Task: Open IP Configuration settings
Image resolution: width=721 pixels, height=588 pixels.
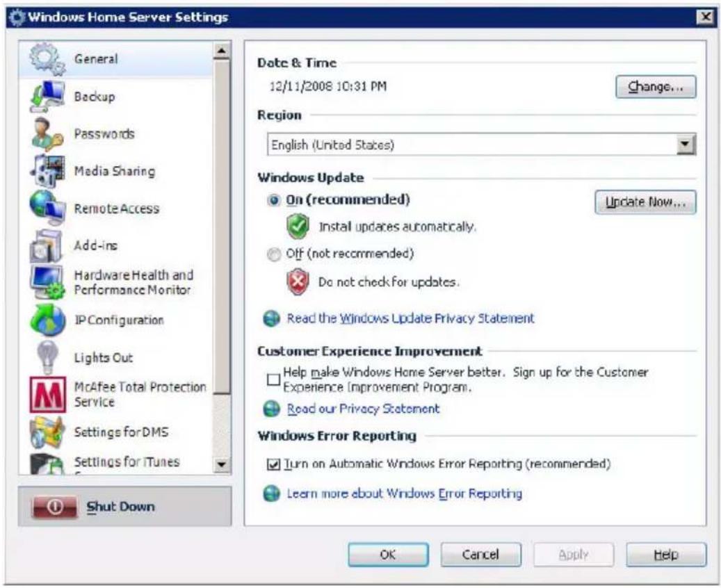Action: [x=116, y=320]
